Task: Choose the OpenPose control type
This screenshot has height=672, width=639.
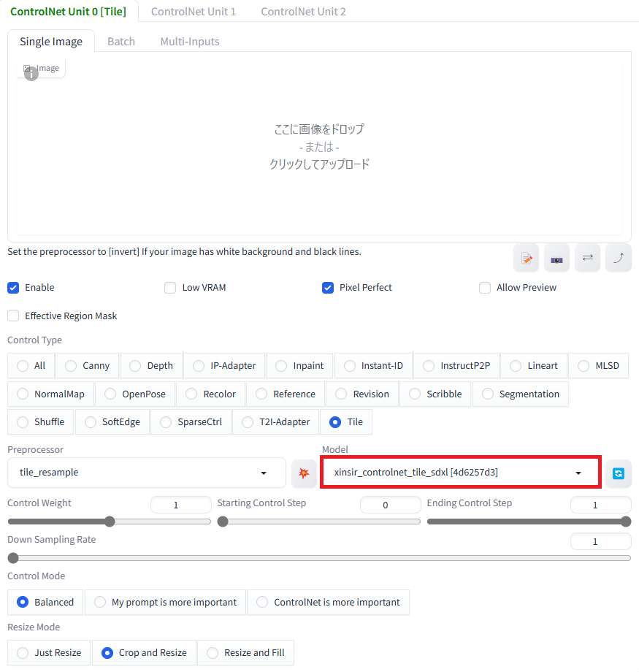Action: click(135, 394)
